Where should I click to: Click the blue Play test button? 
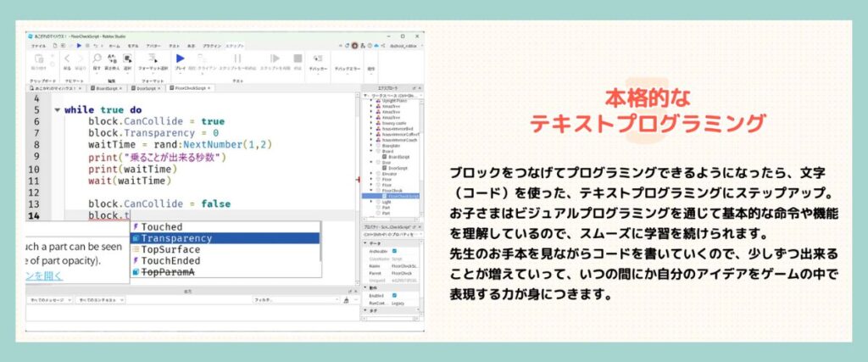181,58
